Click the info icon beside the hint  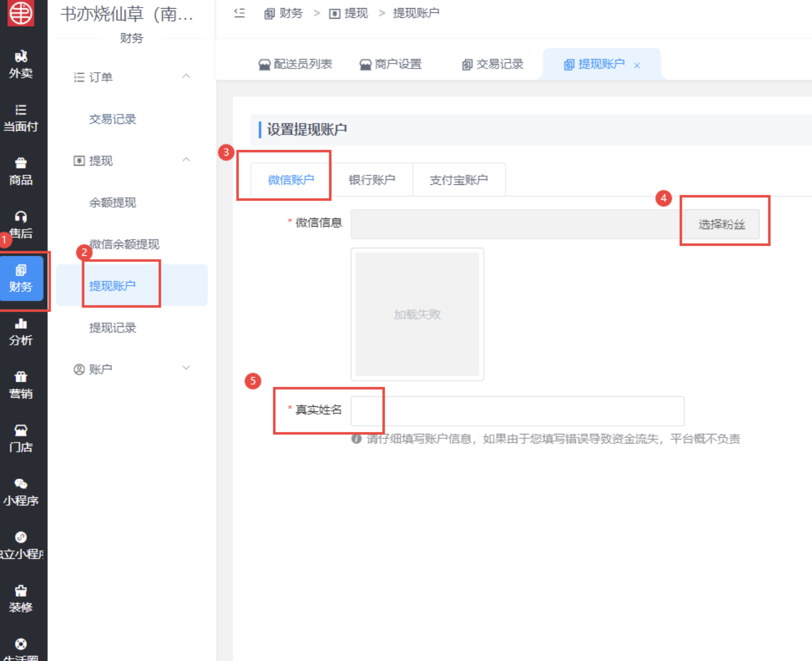click(356, 439)
